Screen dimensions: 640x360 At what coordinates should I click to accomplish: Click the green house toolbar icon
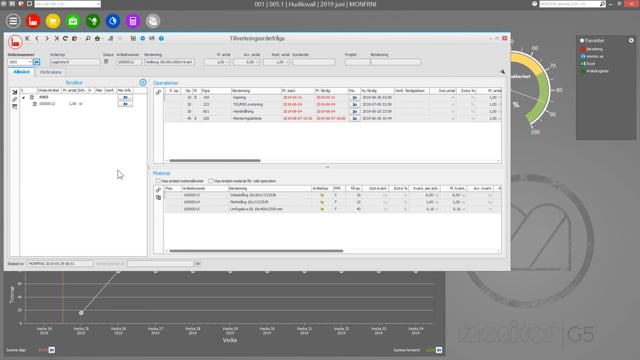point(97,38)
